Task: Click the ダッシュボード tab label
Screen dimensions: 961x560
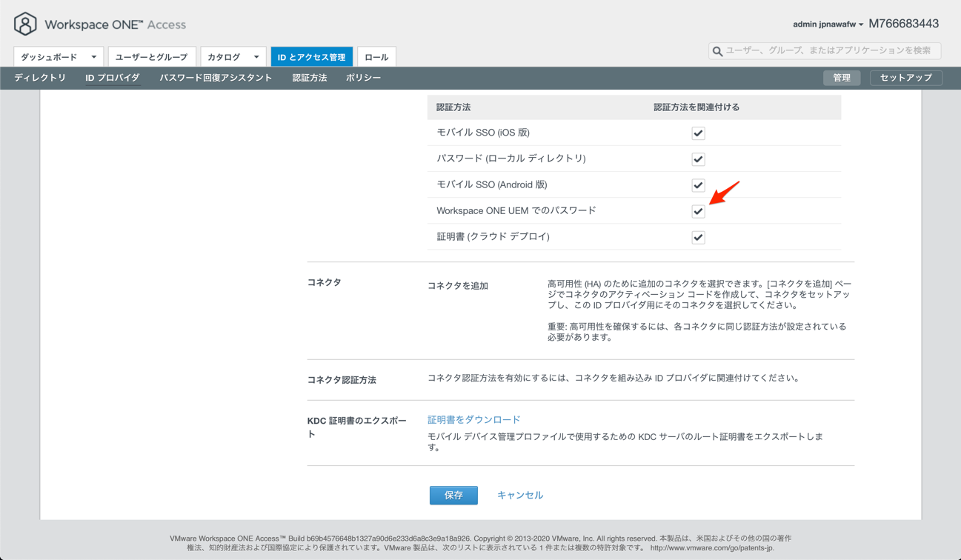Action: (x=50, y=57)
